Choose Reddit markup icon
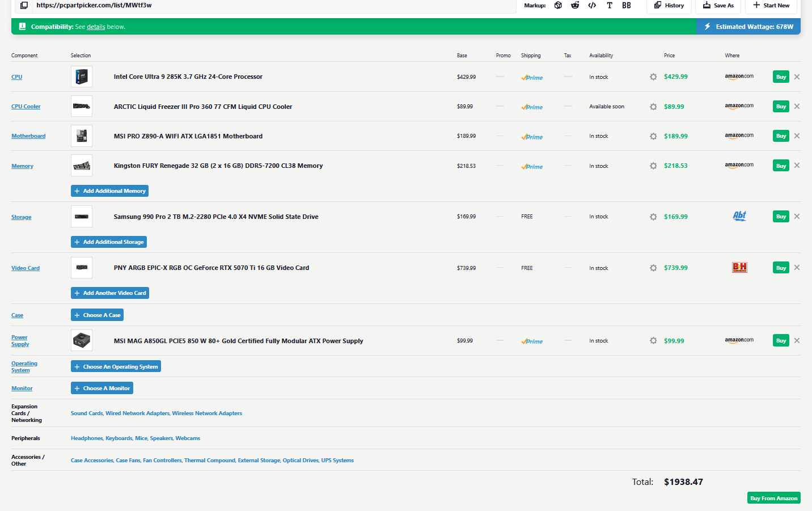Viewport: 812px width, 511px height. [x=575, y=5]
